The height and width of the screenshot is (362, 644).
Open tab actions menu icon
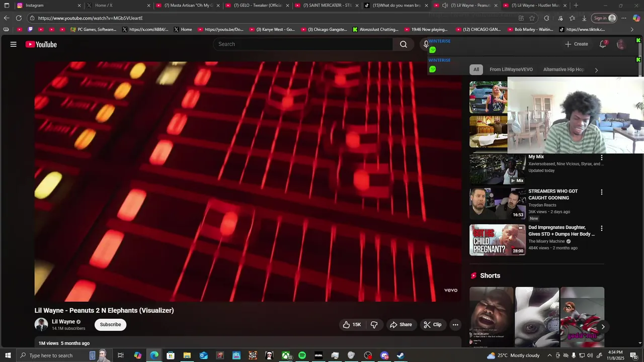(7, 6)
